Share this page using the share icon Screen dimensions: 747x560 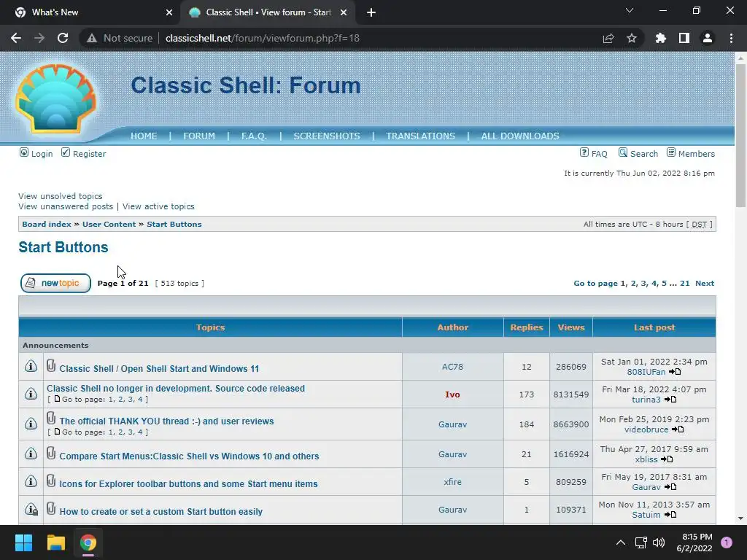[608, 38]
